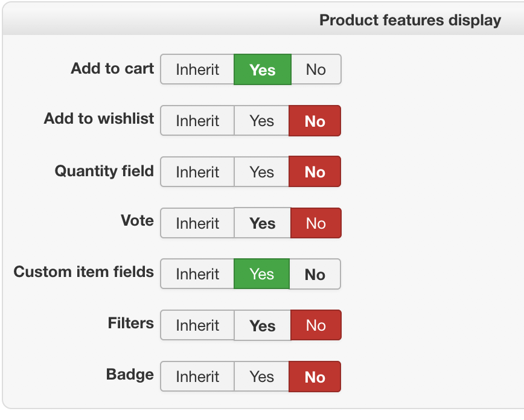
Task: Select Yes for Add to cart
Action: click(x=262, y=69)
